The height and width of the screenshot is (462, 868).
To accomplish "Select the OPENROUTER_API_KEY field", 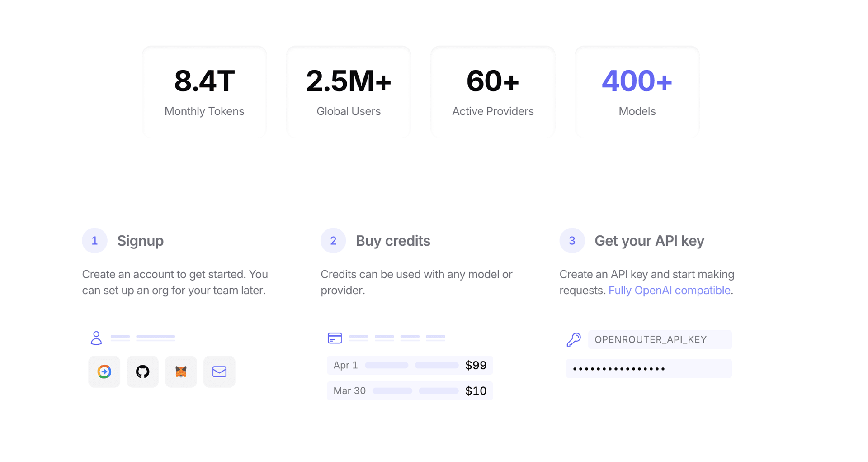I will pos(660,339).
